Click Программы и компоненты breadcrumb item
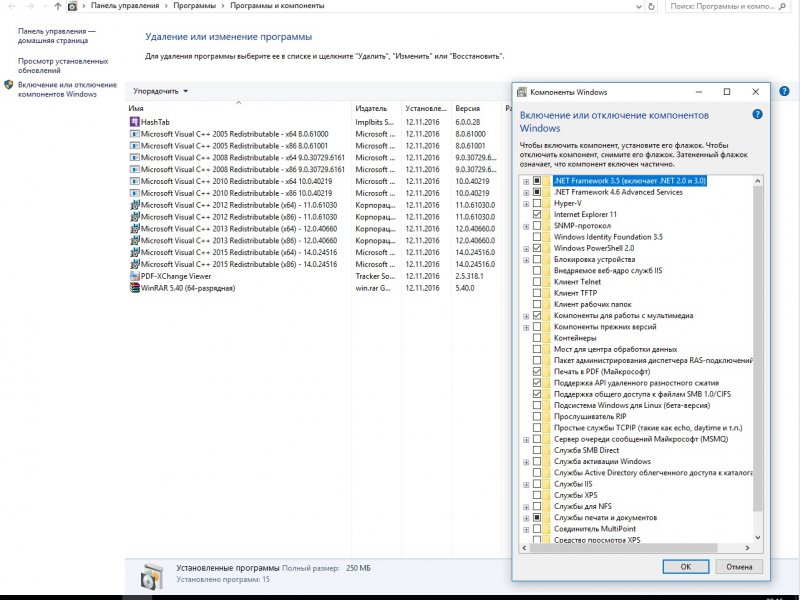Viewport: 800px width, 600px height. pyautogui.click(x=277, y=6)
